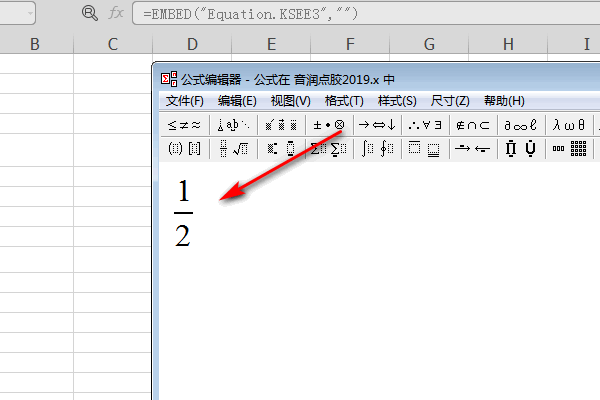The image size is (600, 400).
Task: Select column C header
Action: (x=113, y=44)
